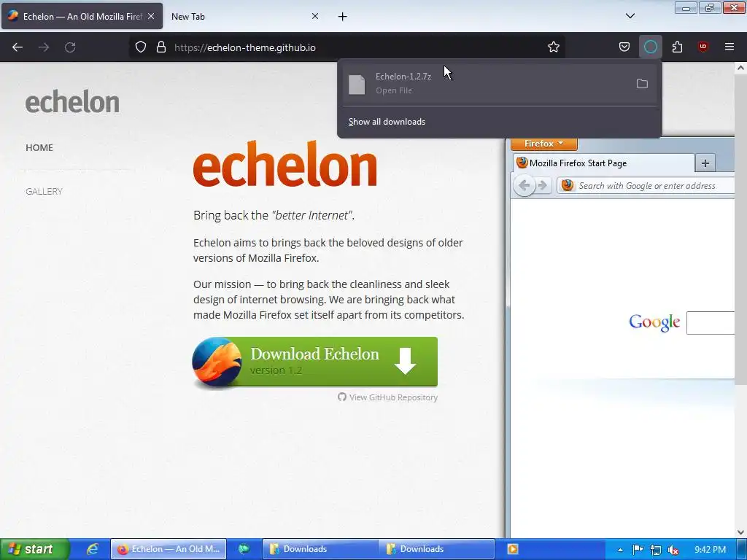Click the green globe taskbar icon
This screenshot has height=560, width=747.
click(x=244, y=549)
